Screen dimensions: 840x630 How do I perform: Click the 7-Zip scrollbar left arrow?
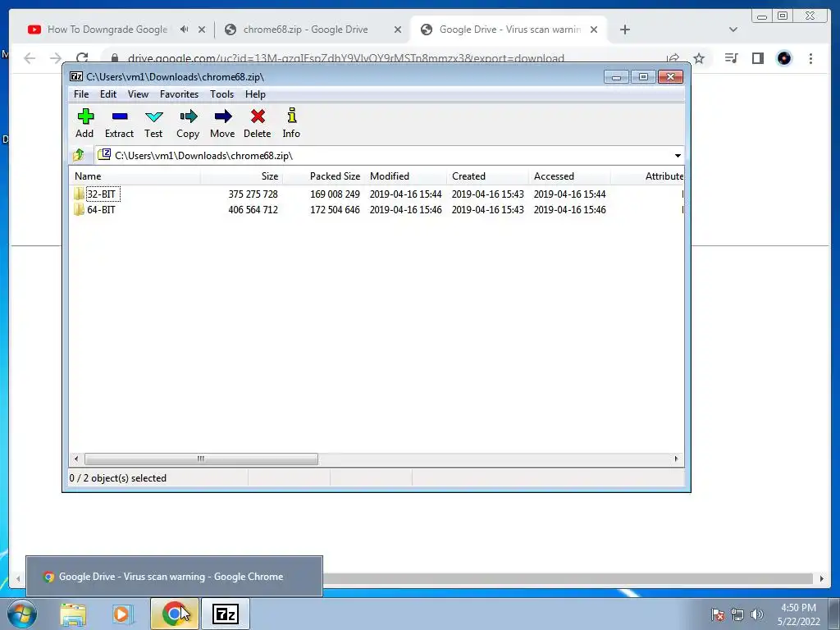click(76, 459)
